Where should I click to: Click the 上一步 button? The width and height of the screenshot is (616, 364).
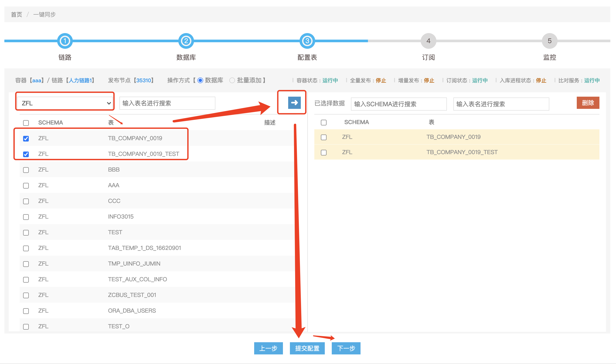pos(268,348)
